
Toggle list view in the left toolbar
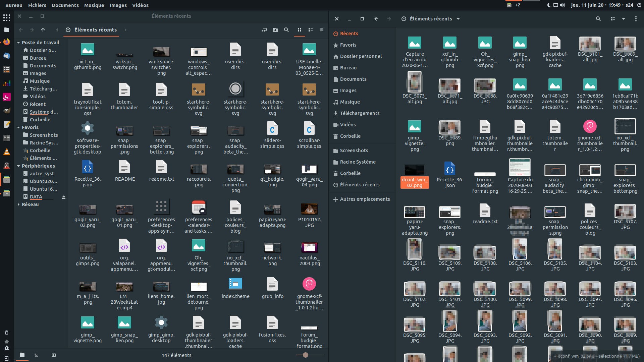coord(311,30)
